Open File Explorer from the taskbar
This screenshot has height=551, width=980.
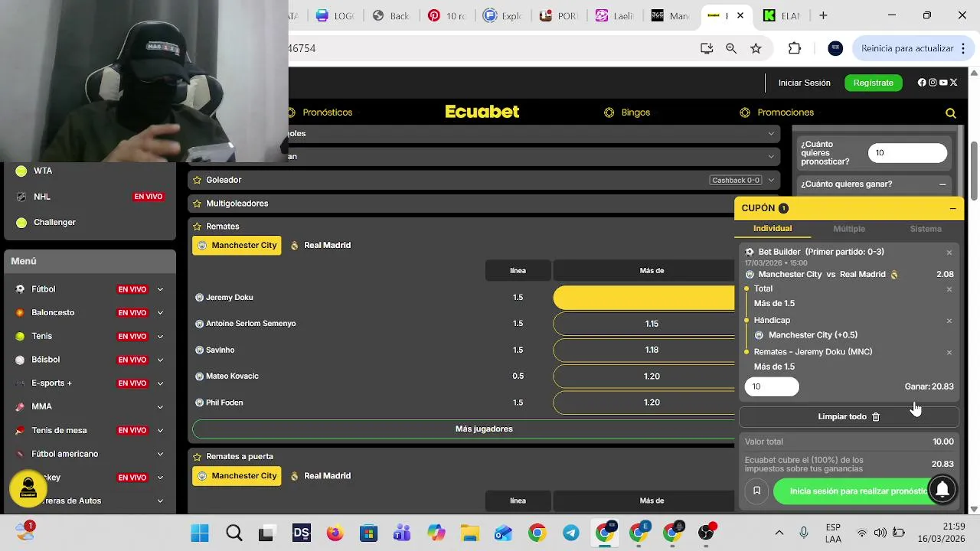click(x=469, y=533)
